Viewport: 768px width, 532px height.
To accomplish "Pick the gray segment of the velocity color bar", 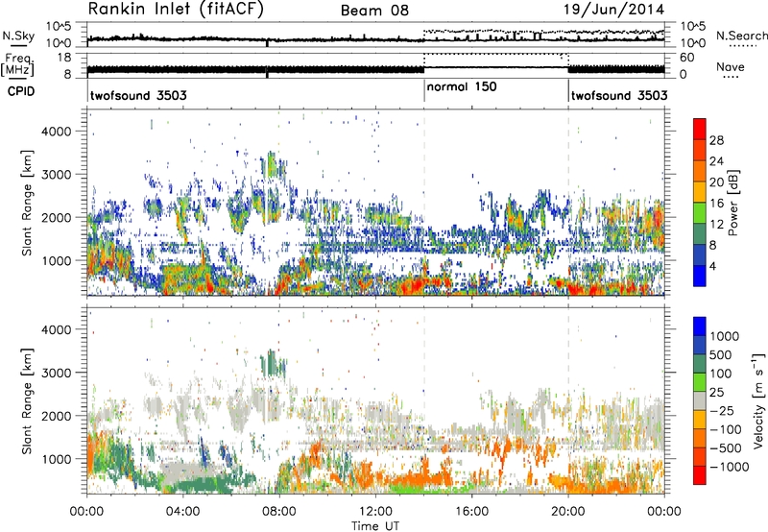I will tap(700, 401).
